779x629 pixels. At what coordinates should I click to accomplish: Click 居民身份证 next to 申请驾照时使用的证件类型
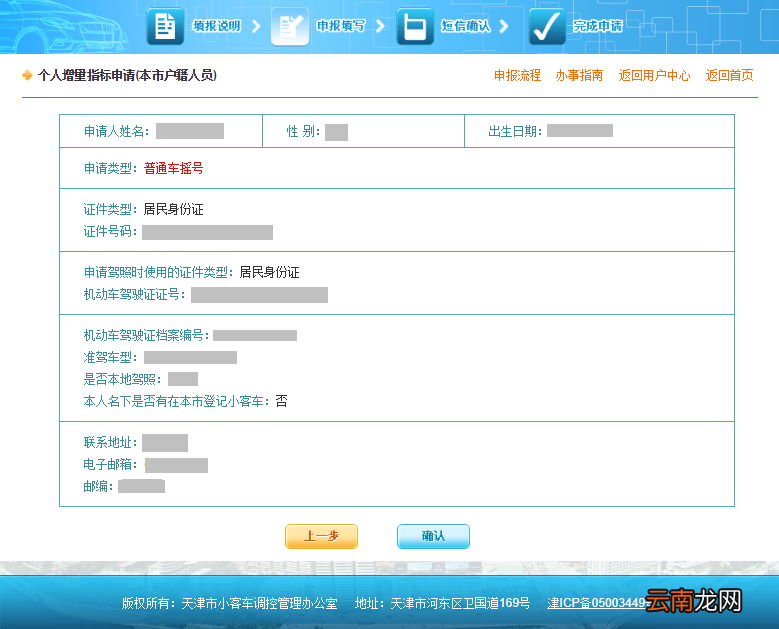269,272
